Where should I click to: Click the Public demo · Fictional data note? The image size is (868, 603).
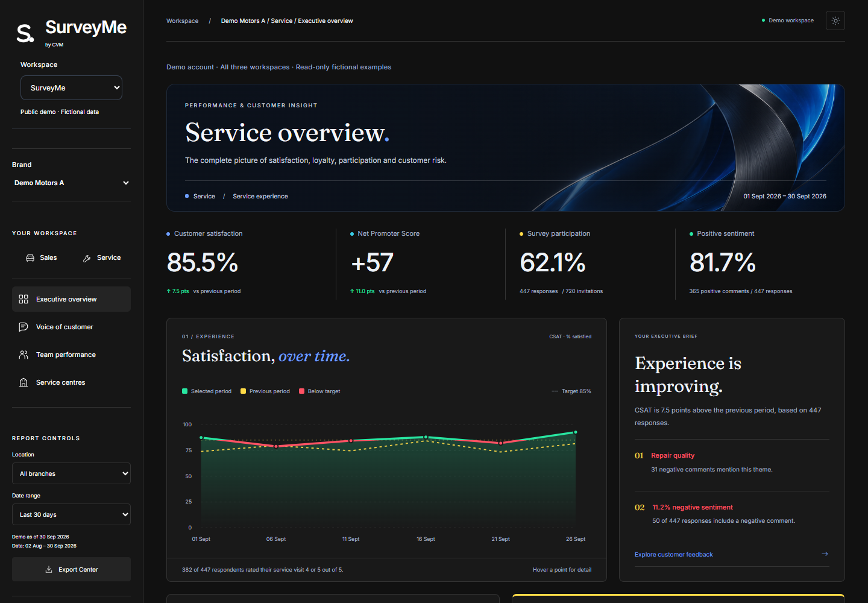coord(60,112)
